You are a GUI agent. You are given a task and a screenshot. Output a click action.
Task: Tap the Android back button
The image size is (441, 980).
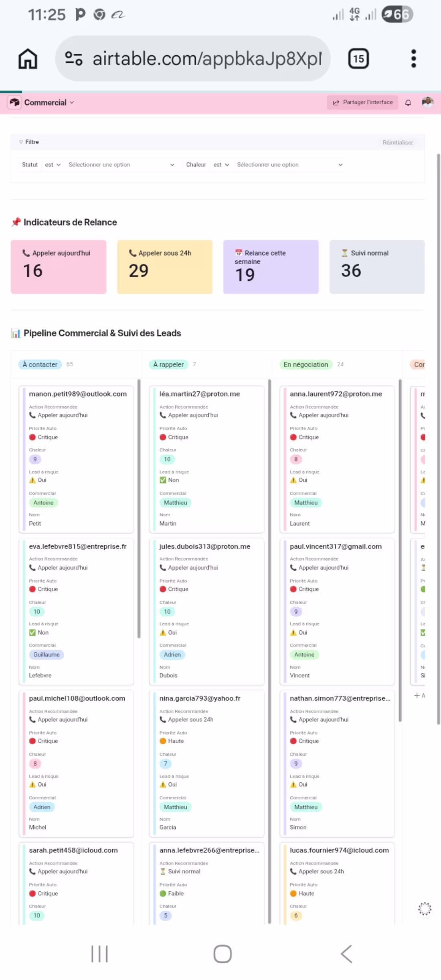coord(346,954)
